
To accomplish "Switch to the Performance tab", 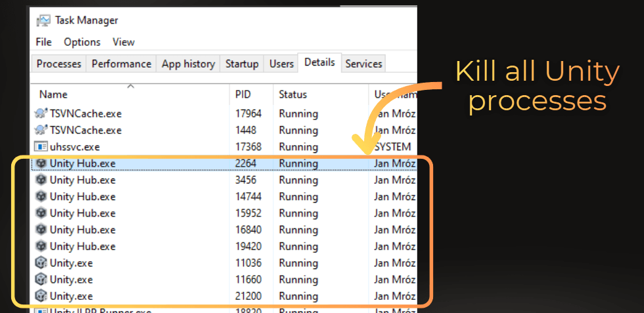I will pos(121,64).
